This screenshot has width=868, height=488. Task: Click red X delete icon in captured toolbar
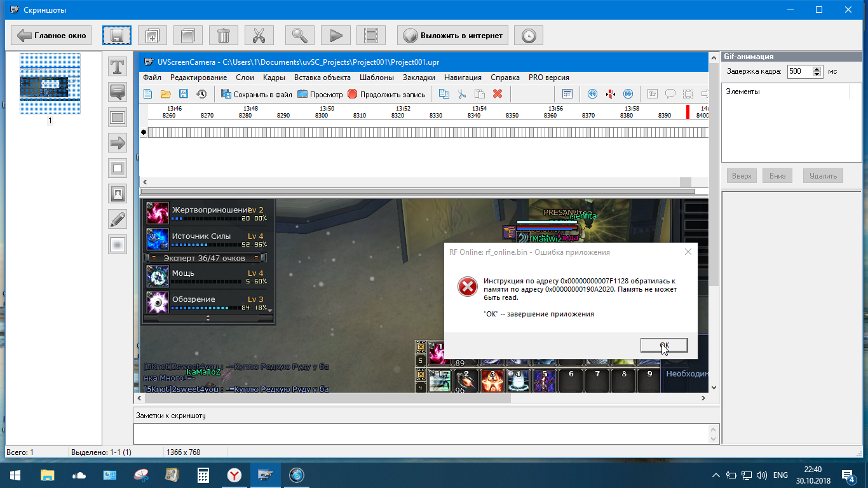click(498, 94)
